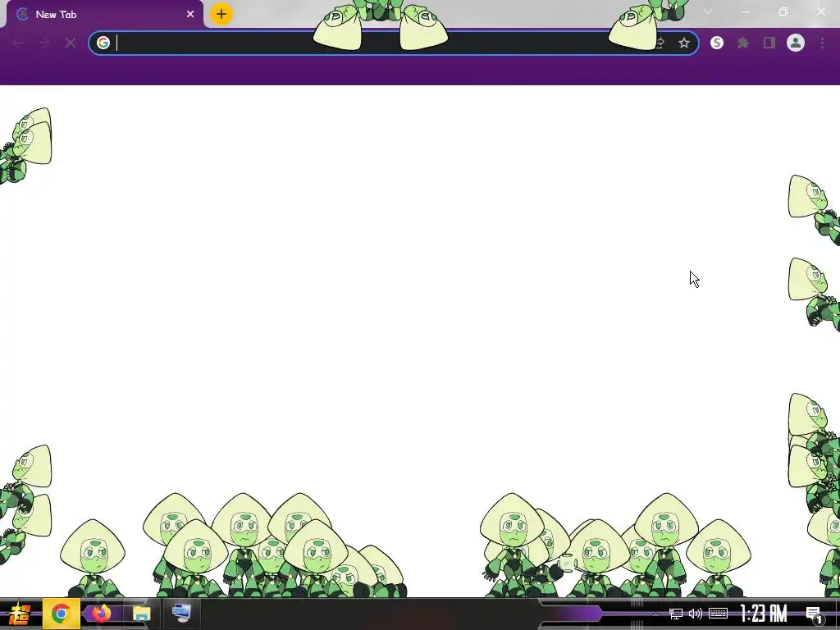
Task: Toggle the side panel
Action: point(769,43)
